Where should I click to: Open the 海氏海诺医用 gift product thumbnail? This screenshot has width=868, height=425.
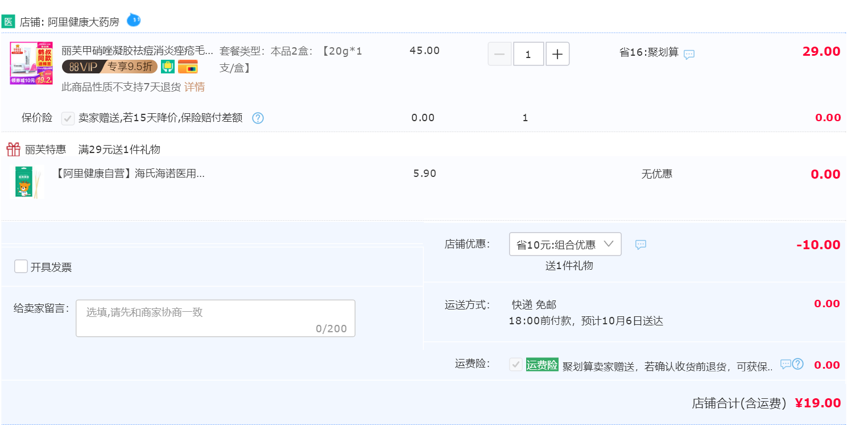point(28,182)
